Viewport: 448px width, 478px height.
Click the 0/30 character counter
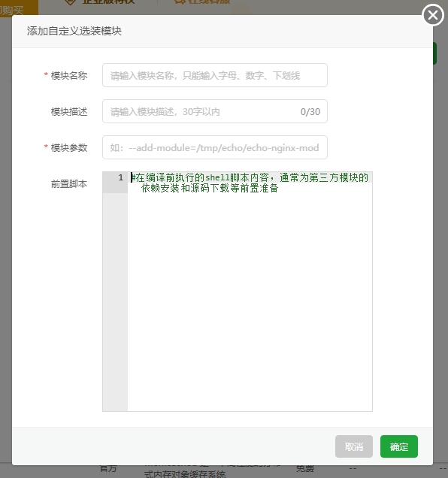[x=310, y=112]
